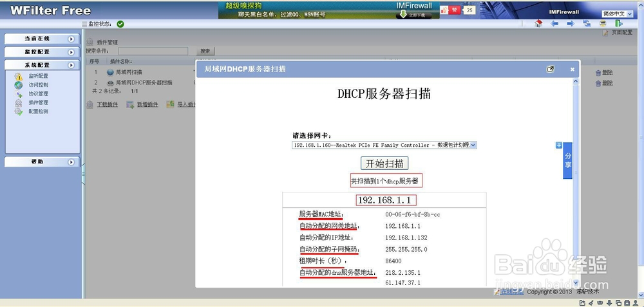
Task: Click the subnet mask 255.255.255.0
Action: 406,249
